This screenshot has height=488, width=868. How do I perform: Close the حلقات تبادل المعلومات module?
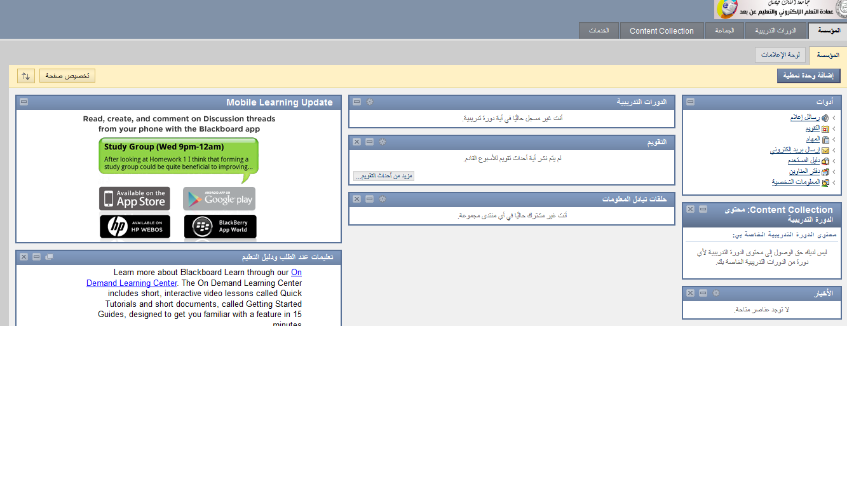[357, 199]
